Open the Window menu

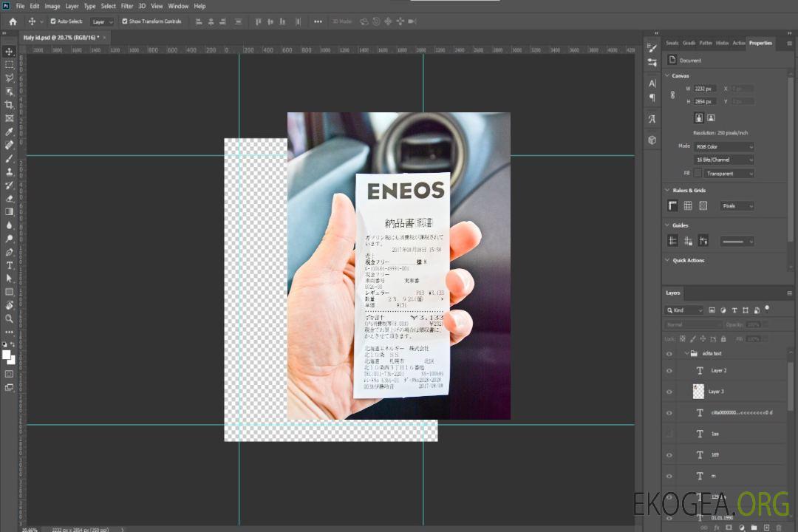[x=178, y=6]
